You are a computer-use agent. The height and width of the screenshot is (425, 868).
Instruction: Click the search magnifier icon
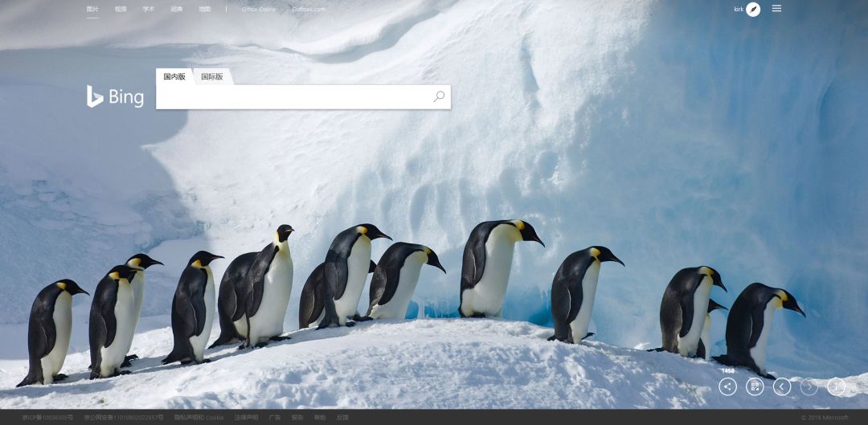pyautogui.click(x=439, y=97)
